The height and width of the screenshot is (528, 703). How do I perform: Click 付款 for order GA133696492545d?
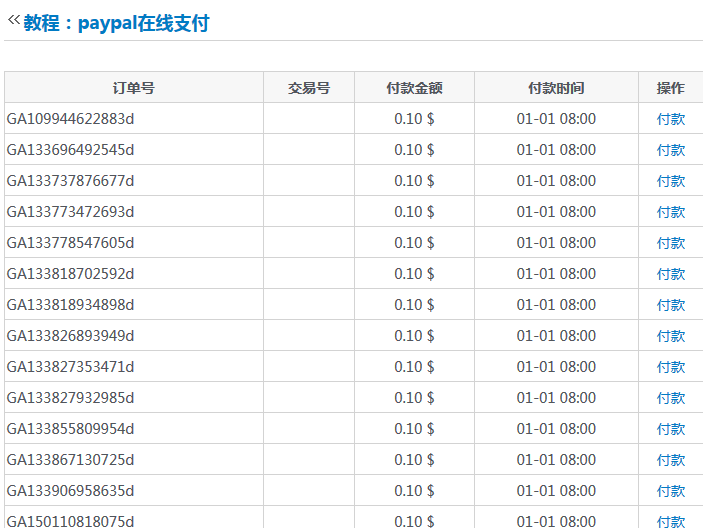click(671, 150)
